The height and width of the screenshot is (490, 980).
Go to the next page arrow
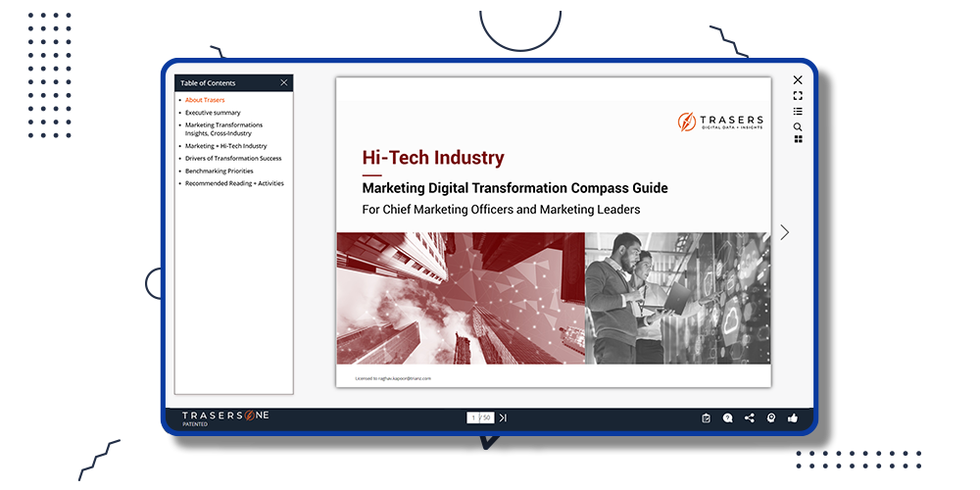785,232
